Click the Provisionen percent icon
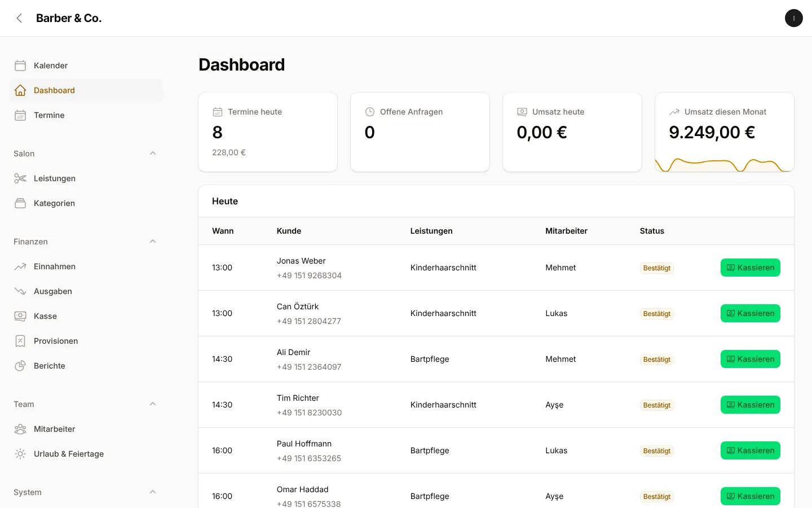This screenshot has width=812, height=508. (20, 341)
